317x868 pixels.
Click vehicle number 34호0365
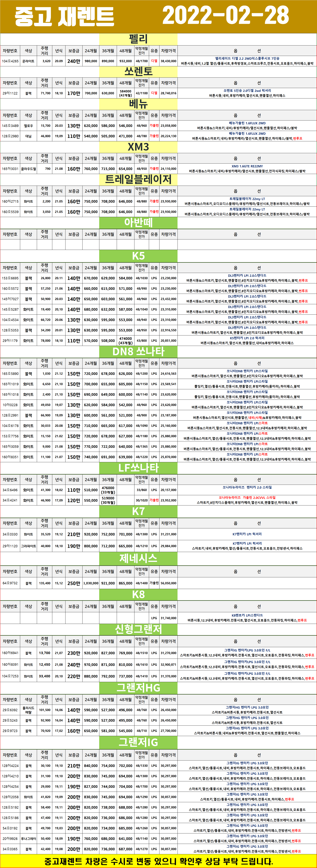pos(10,849)
